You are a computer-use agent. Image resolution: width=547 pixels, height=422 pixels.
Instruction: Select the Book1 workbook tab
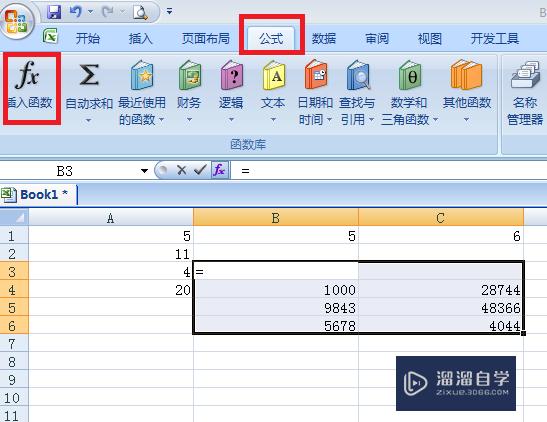tap(38, 195)
